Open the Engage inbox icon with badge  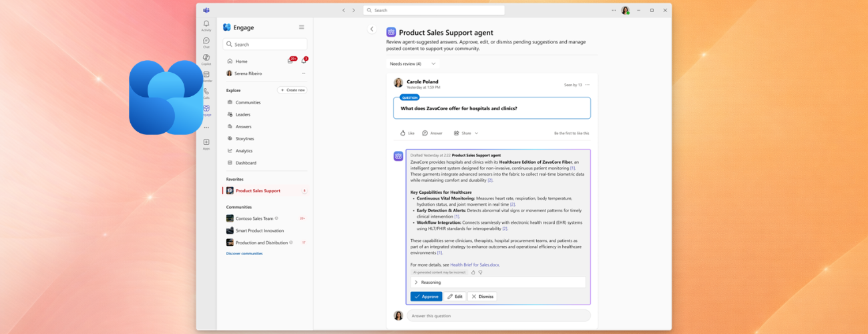290,61
